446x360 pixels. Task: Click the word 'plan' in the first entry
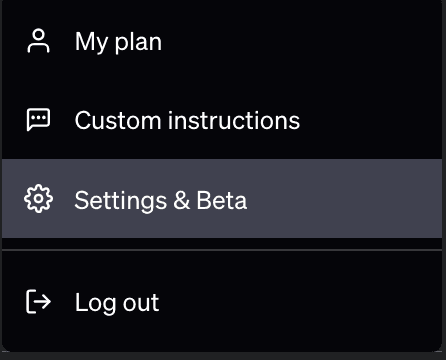pyautogui.click(x=138, y=43)
